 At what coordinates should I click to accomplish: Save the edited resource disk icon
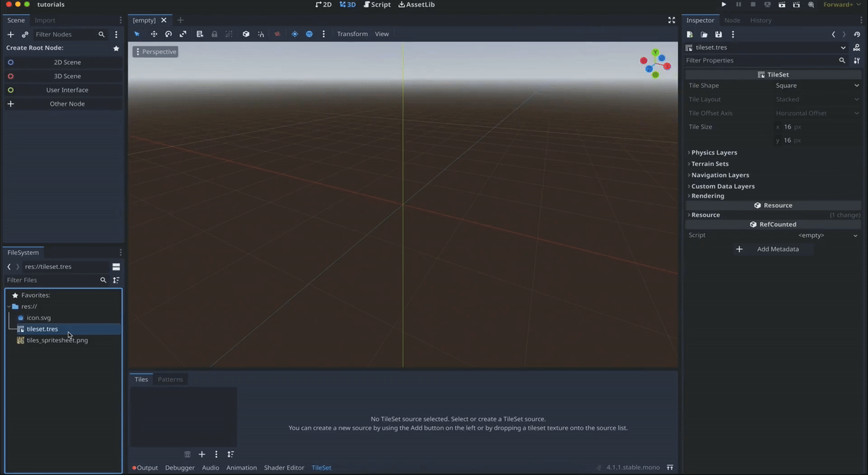pyautogui.click(x=718, y=35)
